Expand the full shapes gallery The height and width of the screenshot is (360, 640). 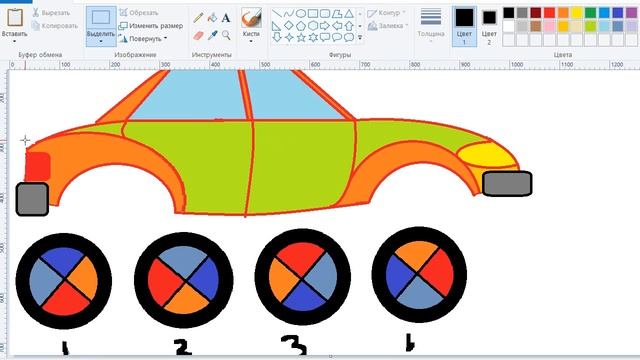pos(360,38)
